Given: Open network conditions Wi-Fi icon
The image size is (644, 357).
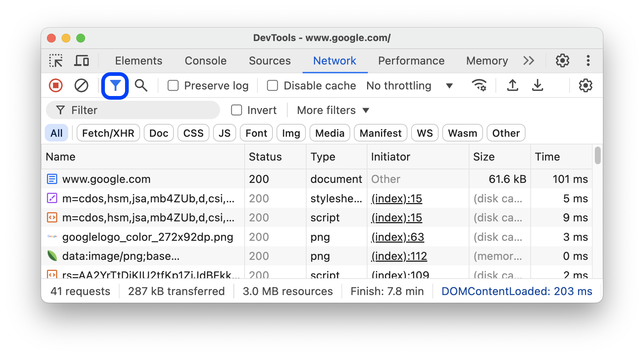Looking at the screenshot, I should 479,86.
